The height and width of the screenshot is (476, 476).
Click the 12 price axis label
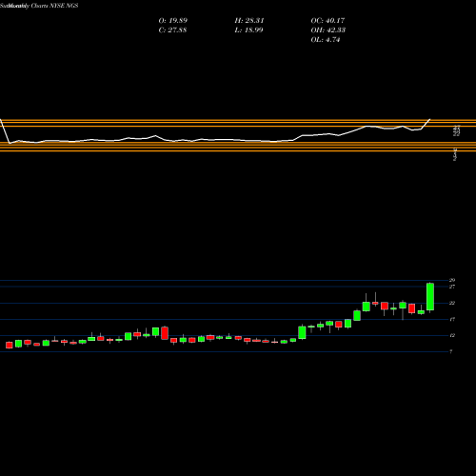(x=452, y=335)
